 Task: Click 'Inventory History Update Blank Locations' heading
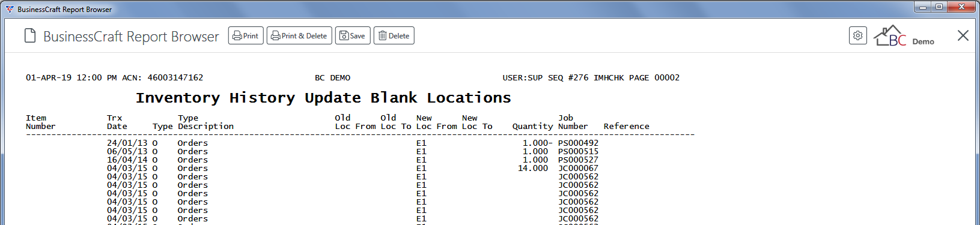[x=323, y=98]
